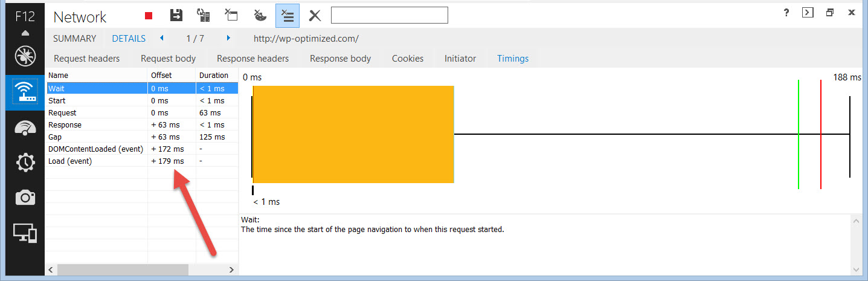Click the timings list horizontal scrollbar thumb
Image resolution: width=868 pixels, height=281 pixels.
pos(123,270)
